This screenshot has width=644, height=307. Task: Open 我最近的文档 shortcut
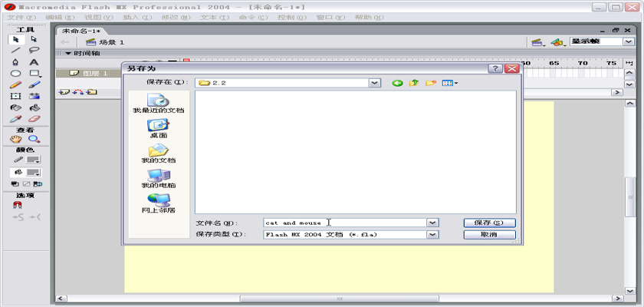coord(159,103)
